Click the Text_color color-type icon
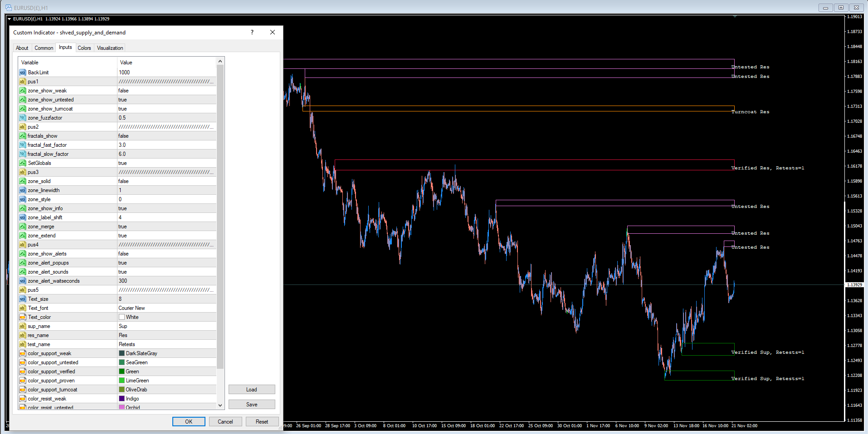The width and height of the screenshot is (868, 434). coord(22,317)
